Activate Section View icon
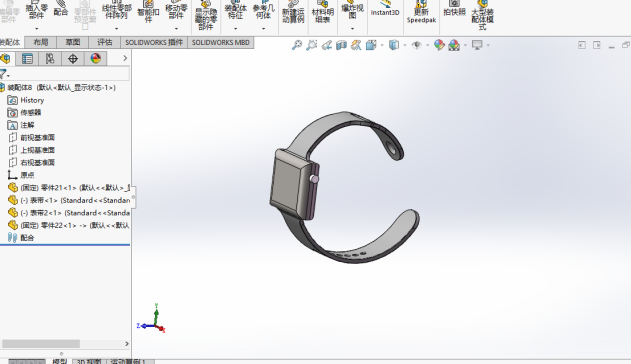The width and height of the screenshot is (631, 364). pos(341,45)
